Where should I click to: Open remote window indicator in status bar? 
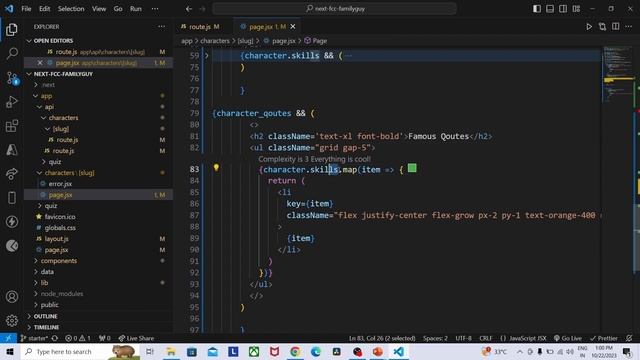(8, 338)
